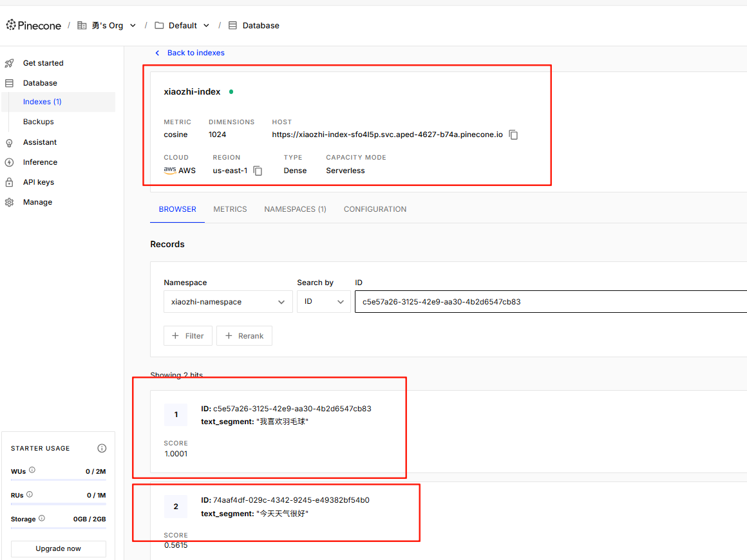Click Back to indexes link

click(x=196, y=53)
